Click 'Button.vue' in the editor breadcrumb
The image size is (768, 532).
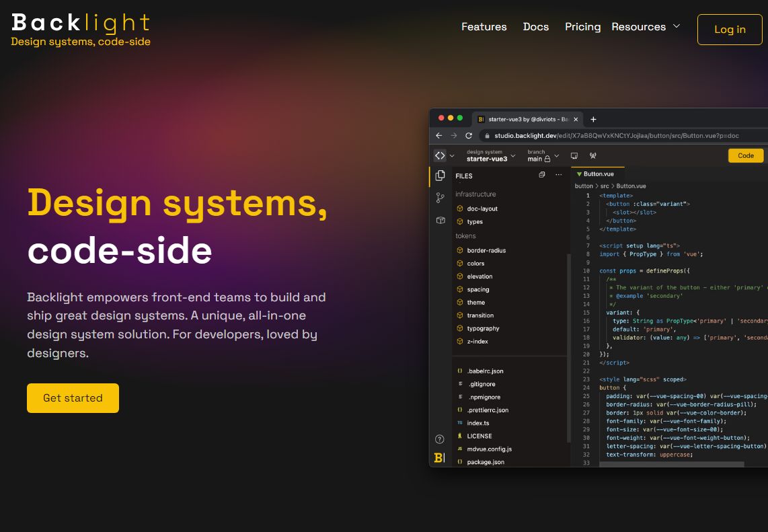[x=631, y=186]
